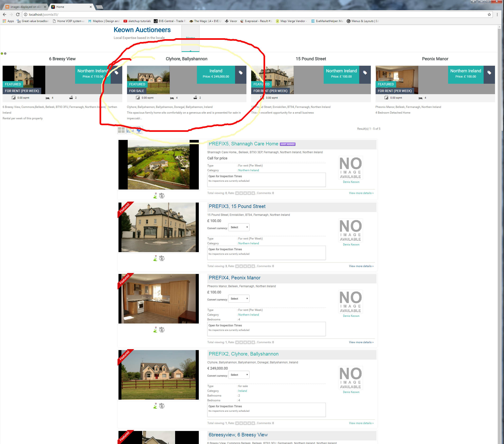View more details for Peonix Manor

tap(361, 342)
